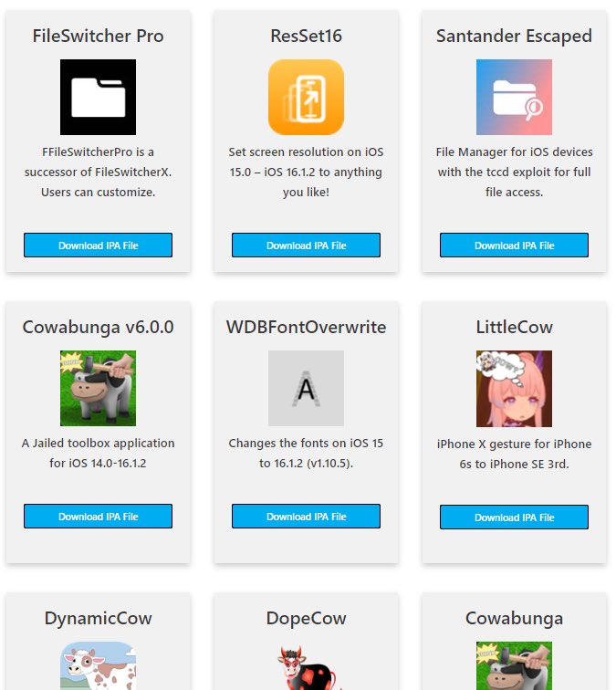Click the ResSet16 heading
Screen dimensions: 616x690
click(x=307, y=37)
